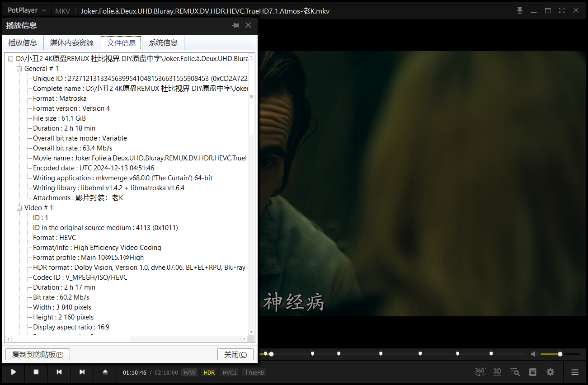Click the 关闭 button

pos(235,354)
